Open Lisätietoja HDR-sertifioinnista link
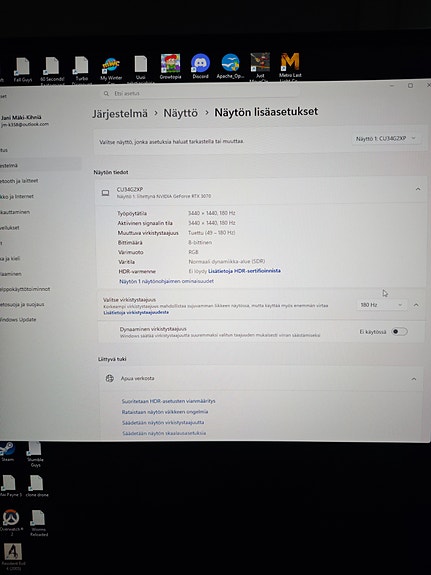Screen dimensions: 431x575 coord(244,271)
